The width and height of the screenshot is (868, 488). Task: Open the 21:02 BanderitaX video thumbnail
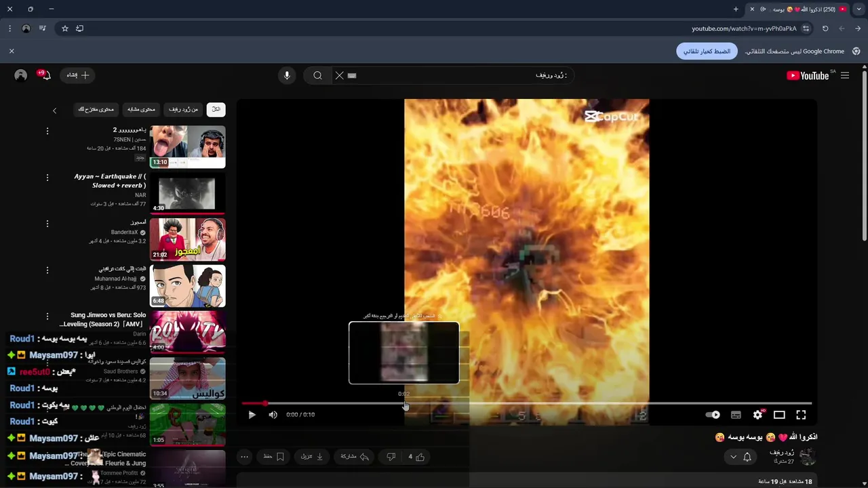tap(187, 239)
